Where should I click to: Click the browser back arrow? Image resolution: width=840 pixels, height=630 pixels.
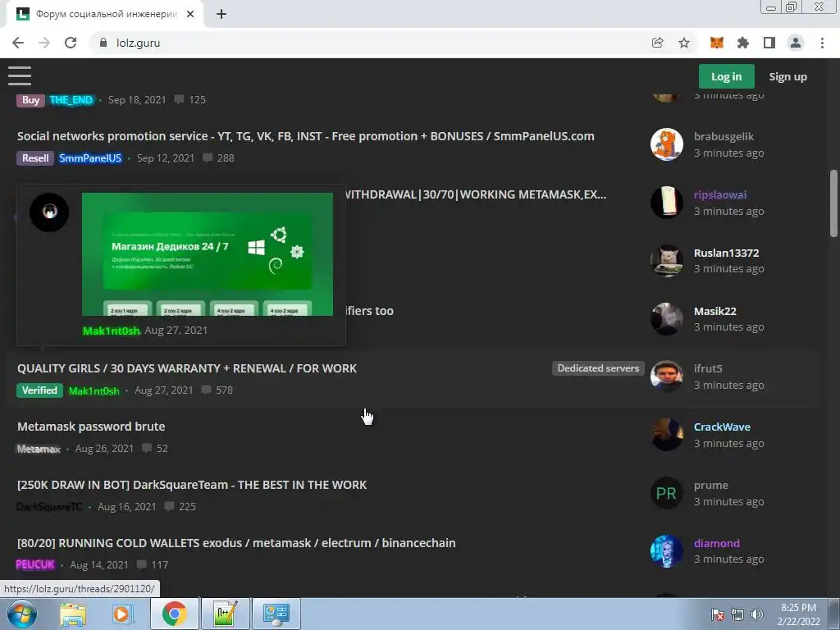18,43
